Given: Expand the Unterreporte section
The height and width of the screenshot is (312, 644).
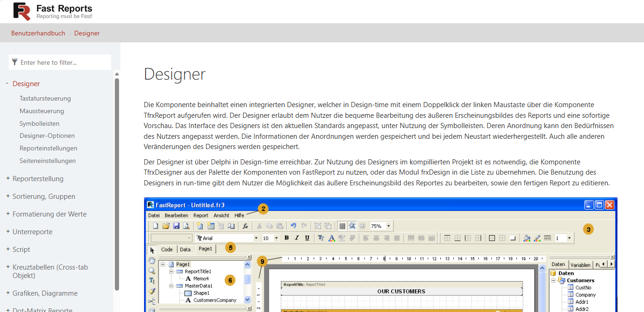Looking at the screenshot, I should 7,231.
